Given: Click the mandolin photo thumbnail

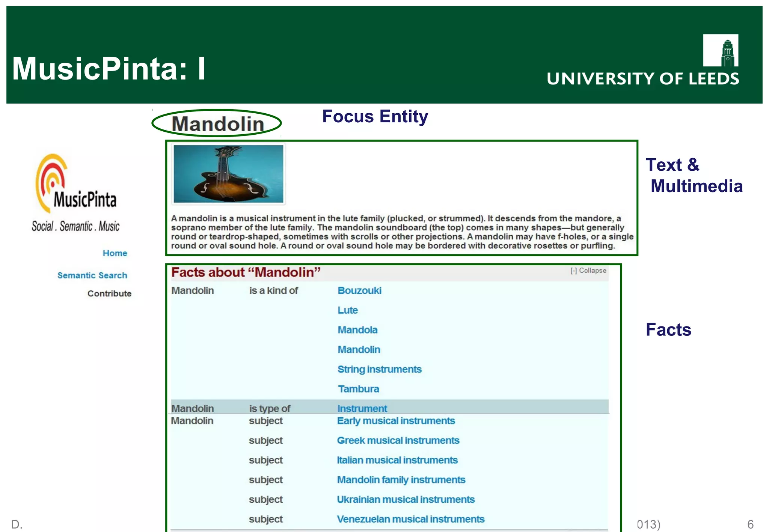Looking at the screenshot, I should point(228,174).
